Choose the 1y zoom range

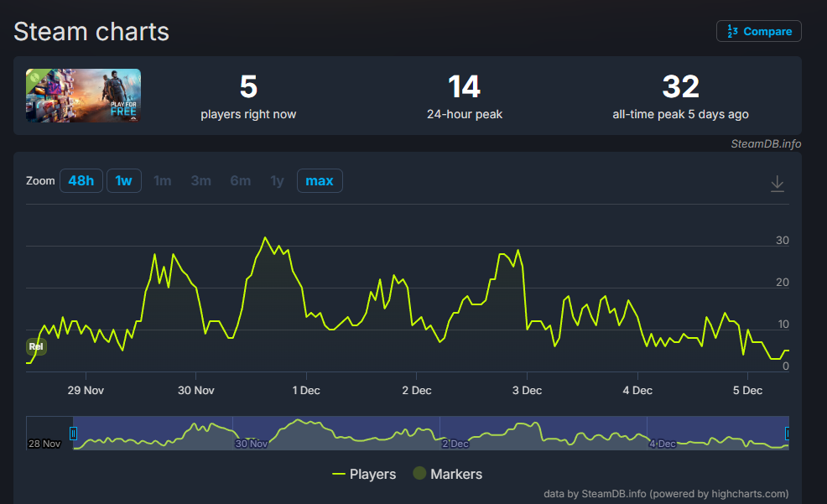(x=277, y=181)
